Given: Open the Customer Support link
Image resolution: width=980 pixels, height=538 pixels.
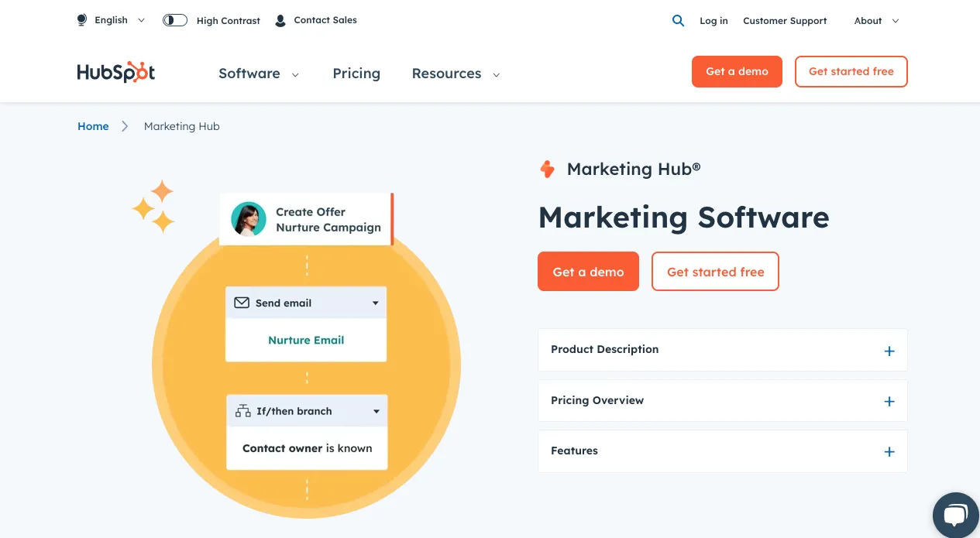Looking at the screenshot, I should (x=785, y=21).
